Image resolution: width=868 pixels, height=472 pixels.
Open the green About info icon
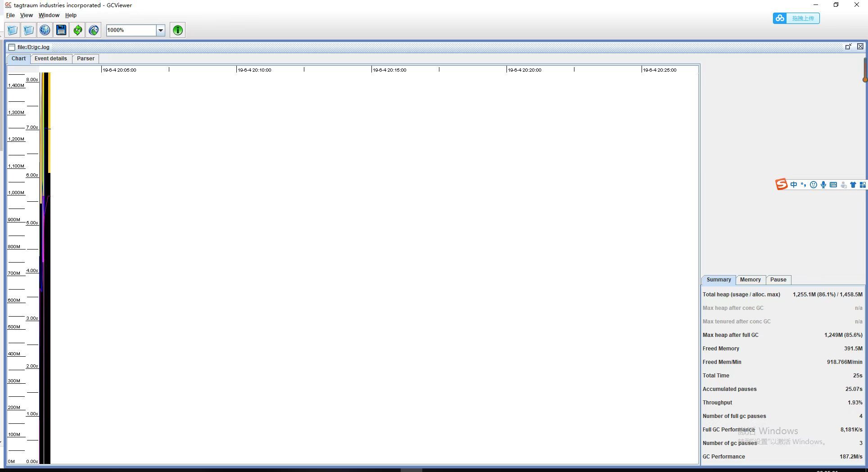click(177, 30)
